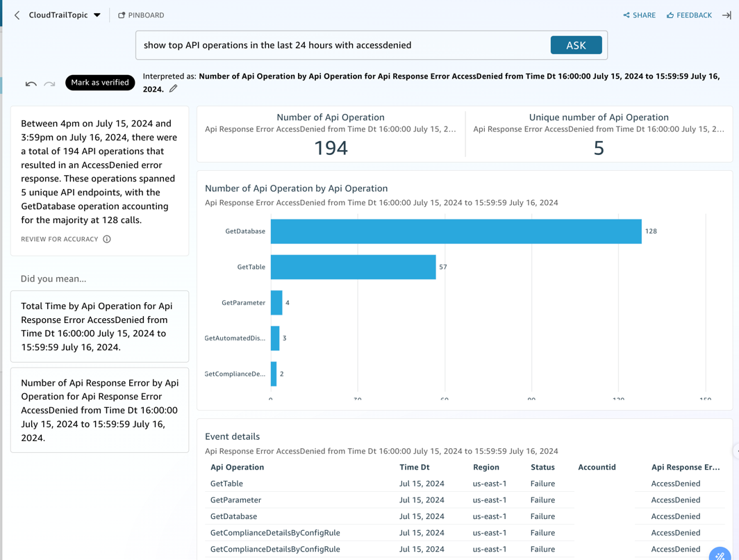Click the Number of Api Operation KPI card
Screen dimensions: 739x560
(x=331, y=132)
